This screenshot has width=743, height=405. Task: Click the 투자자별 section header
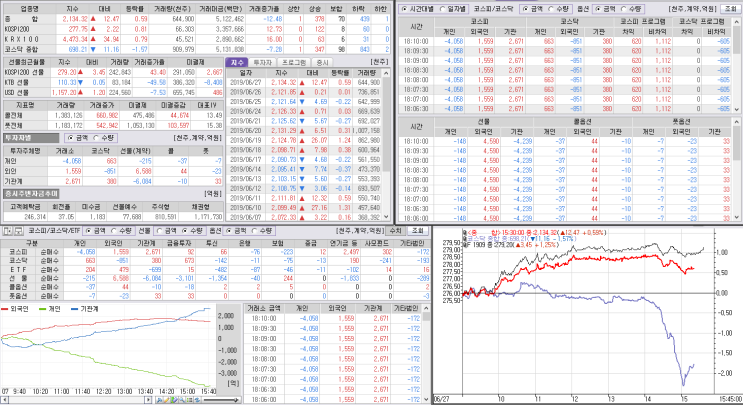click(x=31, y=138)
